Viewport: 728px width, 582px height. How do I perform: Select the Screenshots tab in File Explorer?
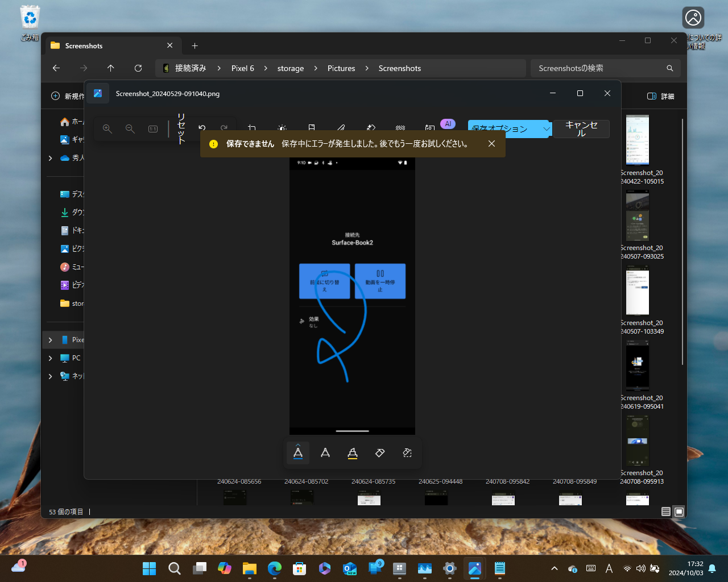113,46
